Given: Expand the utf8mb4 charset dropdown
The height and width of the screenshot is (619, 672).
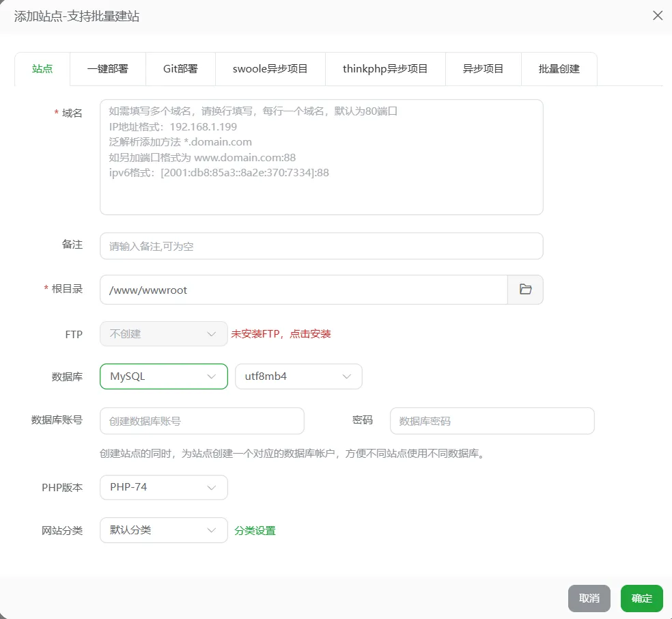Looking at the screenshot, I should (298, 376).
